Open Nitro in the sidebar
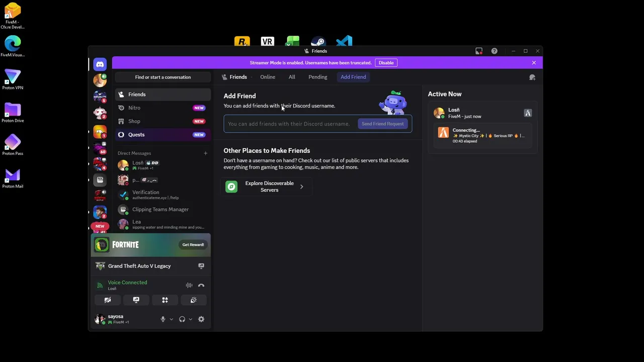The width and height of the screenshot is (644, 362). 163,108
